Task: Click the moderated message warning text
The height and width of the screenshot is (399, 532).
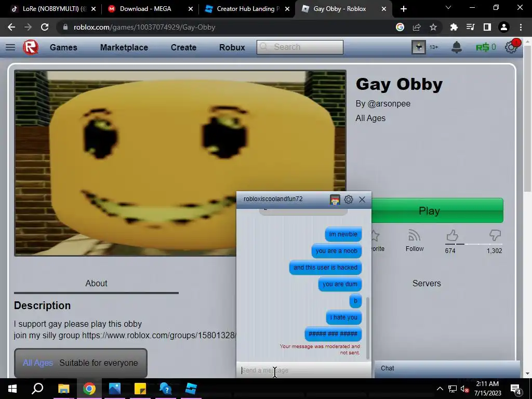Action: tap(320, 350)
